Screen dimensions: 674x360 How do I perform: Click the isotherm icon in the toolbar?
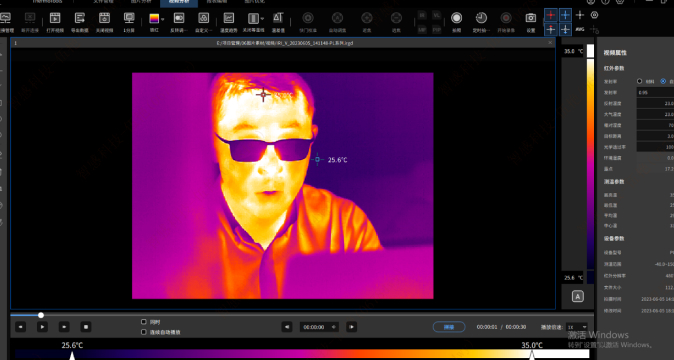coord(253,18)
